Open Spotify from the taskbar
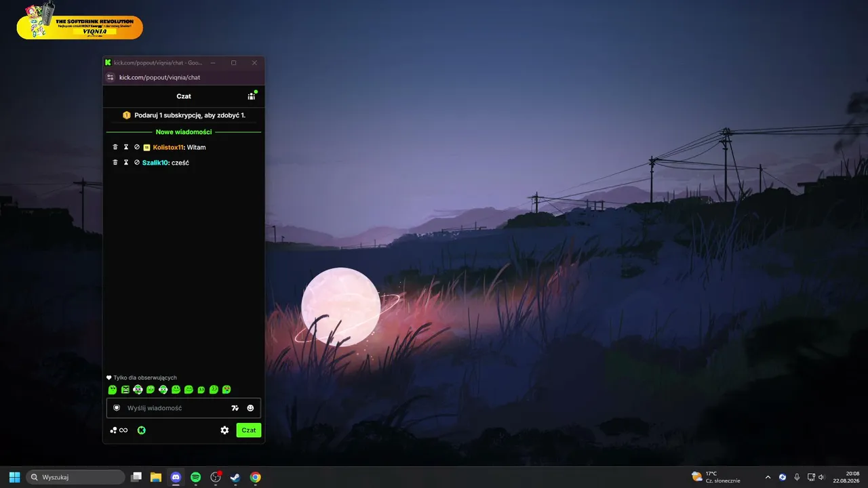868x488 pixels. click(x=195, y=477)
